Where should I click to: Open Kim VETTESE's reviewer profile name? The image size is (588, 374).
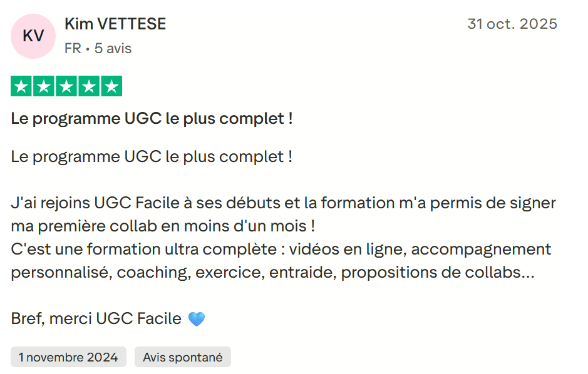point(115,24)
